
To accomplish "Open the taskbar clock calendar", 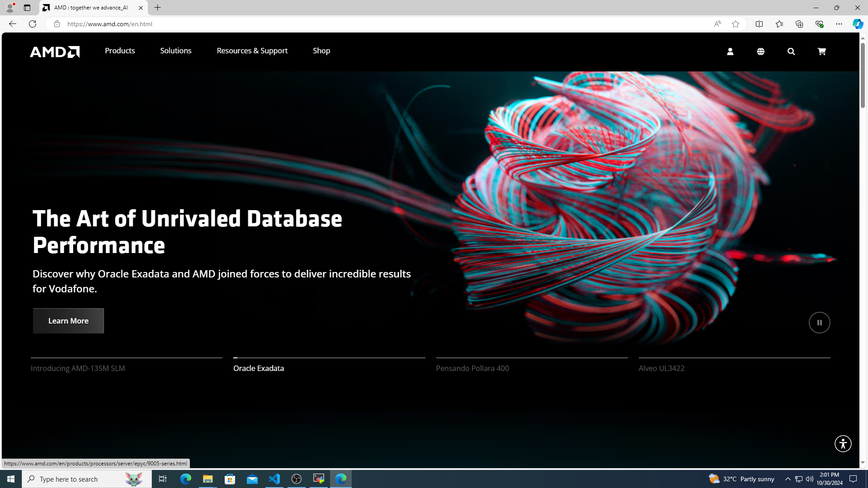I will [830, 479].
